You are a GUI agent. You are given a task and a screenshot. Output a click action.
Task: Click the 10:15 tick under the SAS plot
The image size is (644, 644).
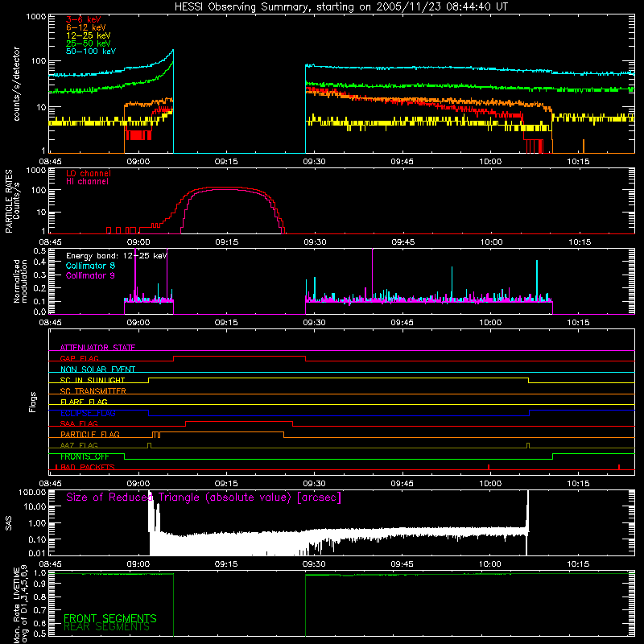click(x=578, y=564)
